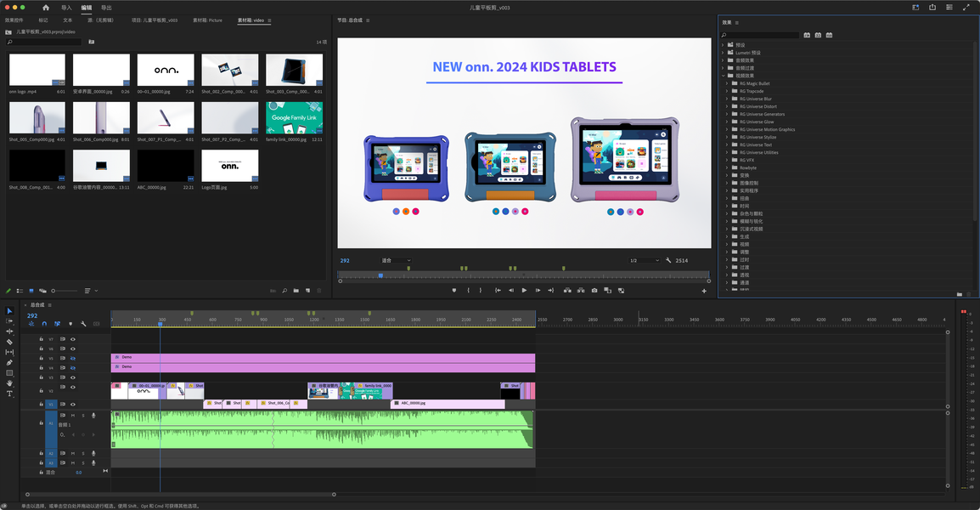Image resolution: width=980 pixels, height=510 pixels.
Task: Click the Home icon in top bar
Action: pyautogui.click(x=46, y=8)
